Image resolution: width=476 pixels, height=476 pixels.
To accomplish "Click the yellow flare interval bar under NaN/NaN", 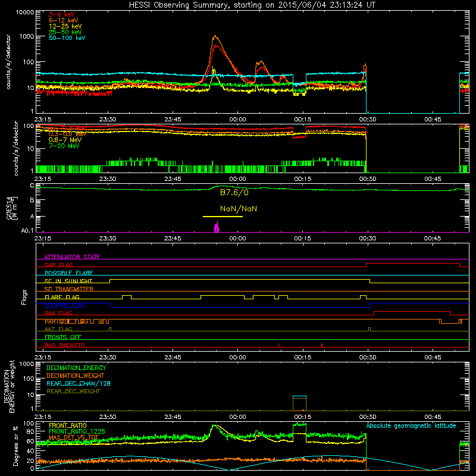I will click(223, 217).
